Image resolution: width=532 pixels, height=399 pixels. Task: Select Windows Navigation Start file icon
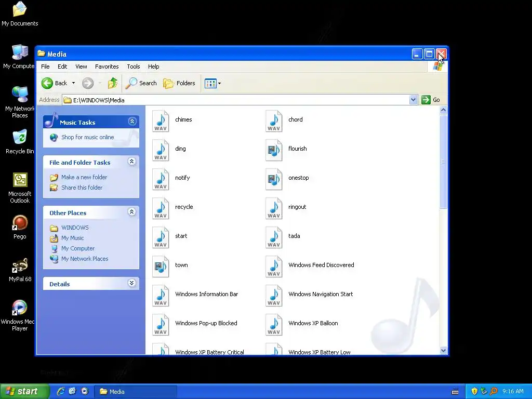click(274, 296)
